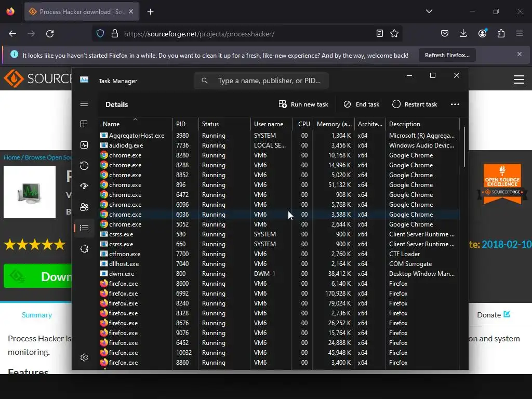Viewport: 532px width, 399px height.
Task: Open the App history page in sidebar
Action: (x=84, y=166)
